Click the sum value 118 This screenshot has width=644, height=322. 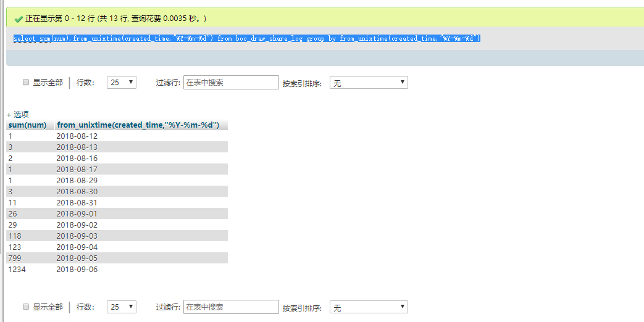coord(15,236)
